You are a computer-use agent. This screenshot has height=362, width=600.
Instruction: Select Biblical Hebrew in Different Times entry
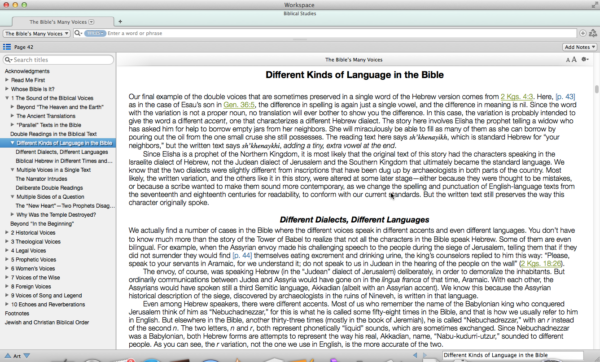click(64, 161)
